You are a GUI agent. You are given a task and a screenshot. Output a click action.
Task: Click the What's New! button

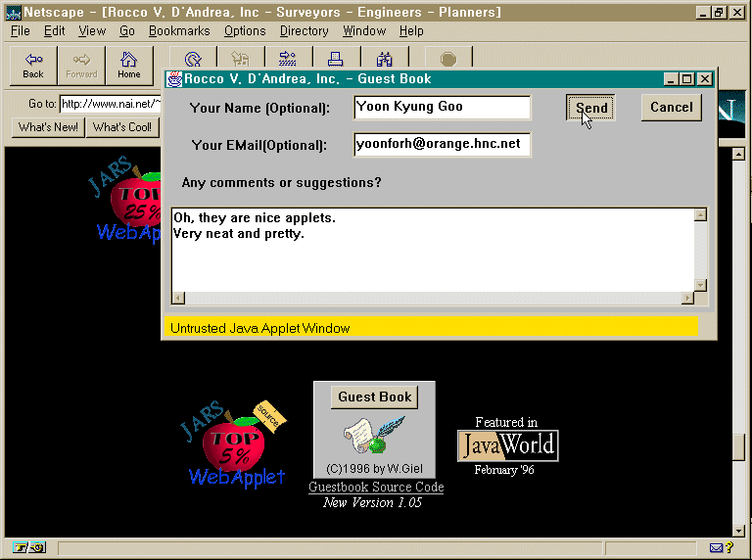(x=48, y=127)
